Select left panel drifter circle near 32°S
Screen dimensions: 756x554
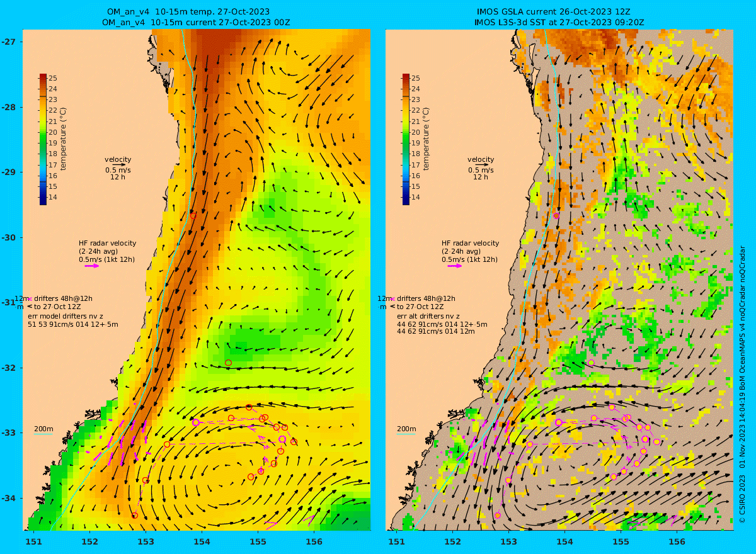click(x=228, y=363)
